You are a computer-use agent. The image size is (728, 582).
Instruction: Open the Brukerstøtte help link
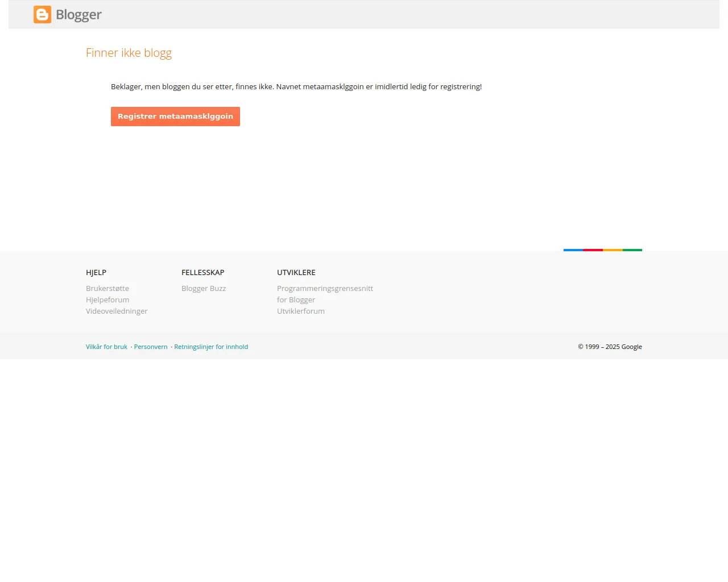(107, 288)
